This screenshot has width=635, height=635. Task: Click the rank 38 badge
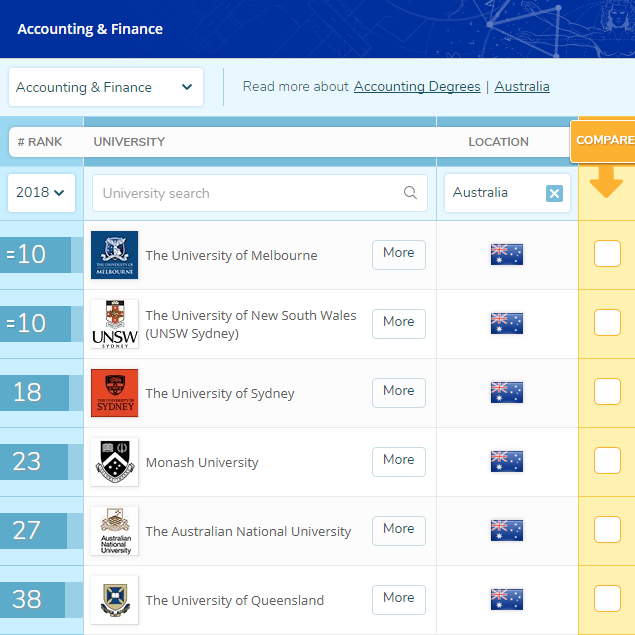32,600
